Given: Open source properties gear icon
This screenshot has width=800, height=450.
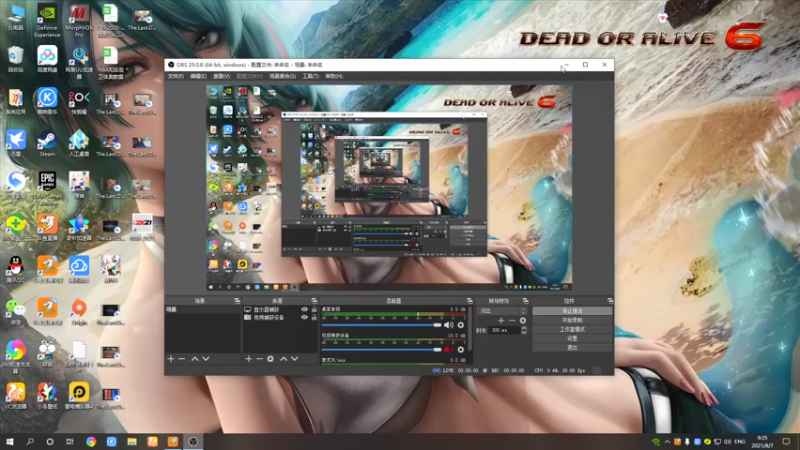Looking at the screenshot, I should [x=270, y=359].
